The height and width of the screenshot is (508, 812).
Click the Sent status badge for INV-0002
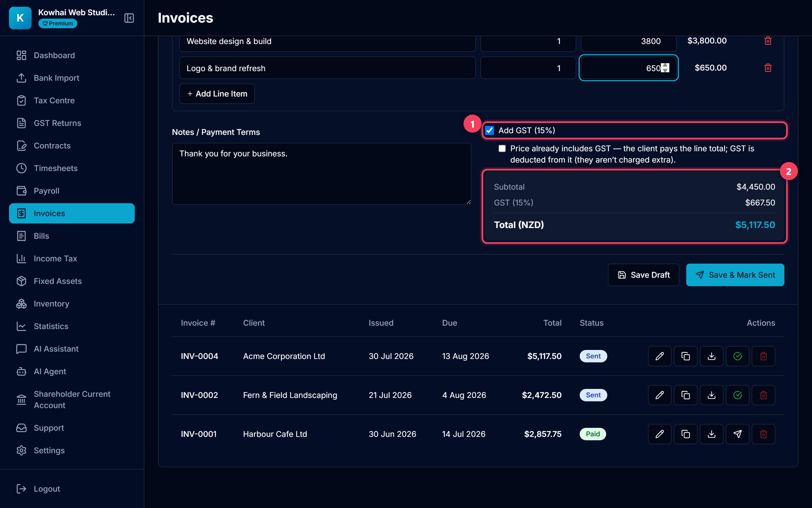coord(593,395)
